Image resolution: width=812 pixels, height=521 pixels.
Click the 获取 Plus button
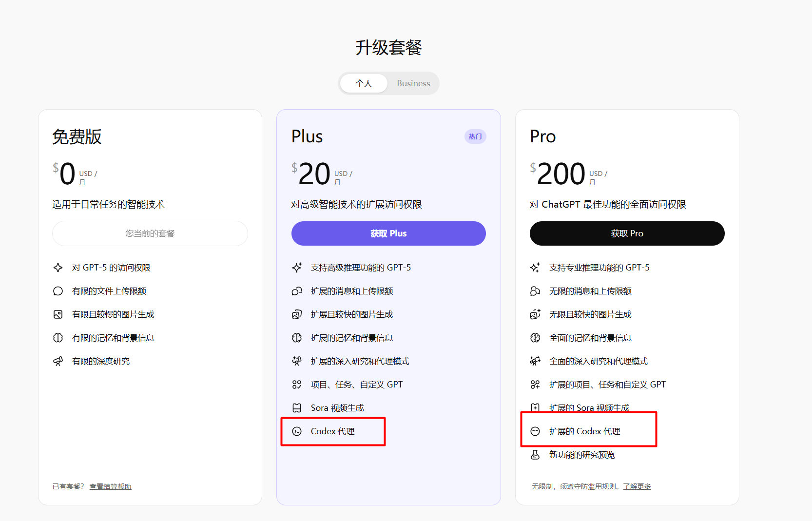388,233
